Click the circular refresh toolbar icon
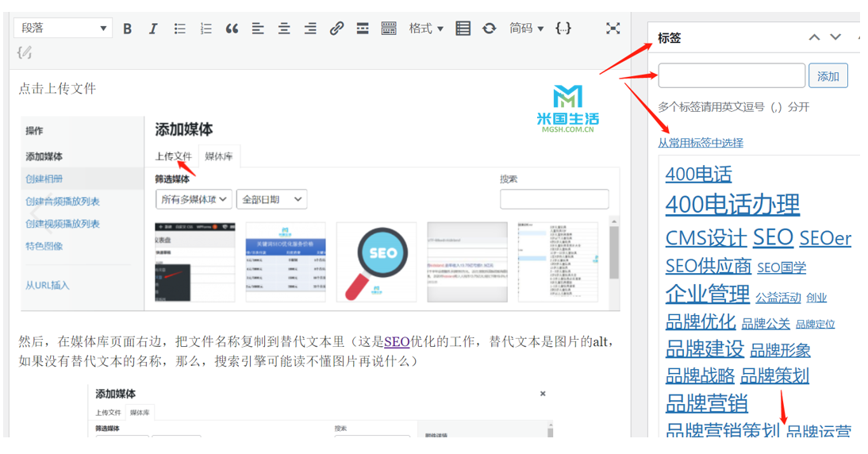The width and height of the screenshot is (868, 454). tap(490, 29)
